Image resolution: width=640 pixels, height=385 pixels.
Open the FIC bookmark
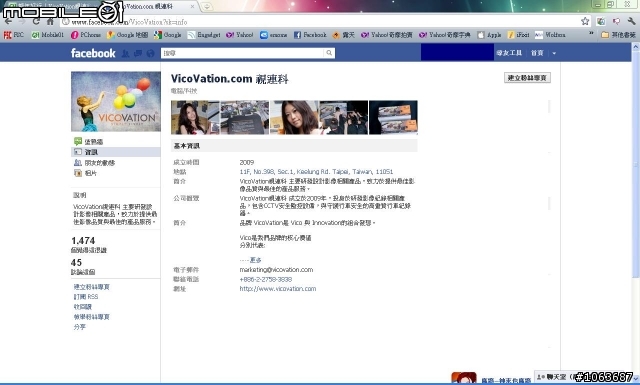click(14, 35)
